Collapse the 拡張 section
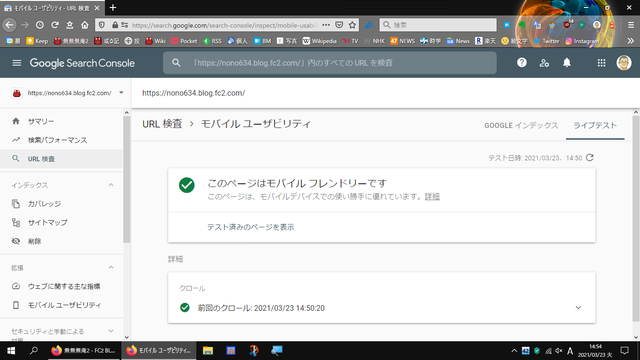The image size is (640, 360). tap(111, 267)
